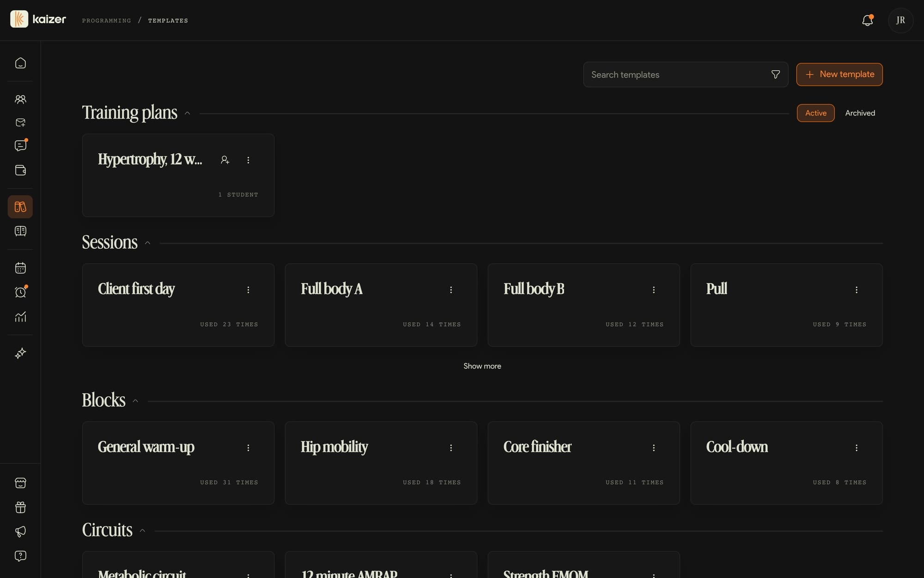
Task: Open options menu for Pull session
Action: [857, 290]
